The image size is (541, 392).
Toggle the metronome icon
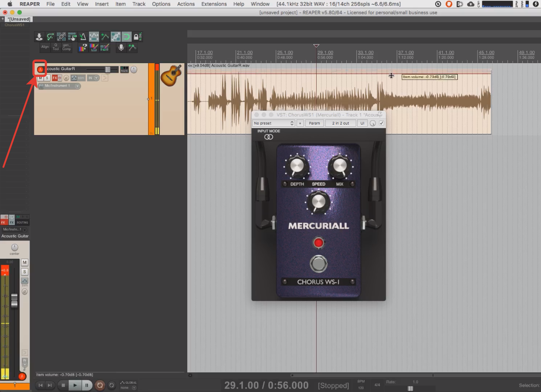click(x=83, y=37)
